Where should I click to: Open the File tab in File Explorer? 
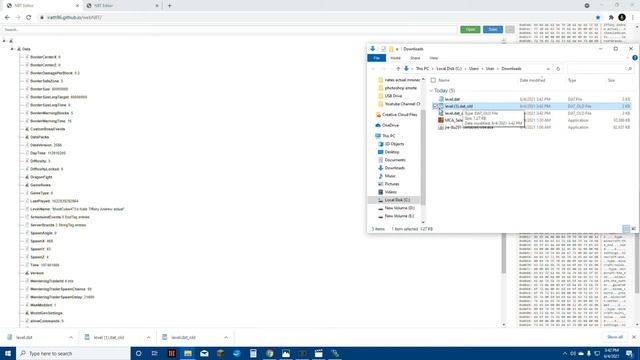point(376,58)
